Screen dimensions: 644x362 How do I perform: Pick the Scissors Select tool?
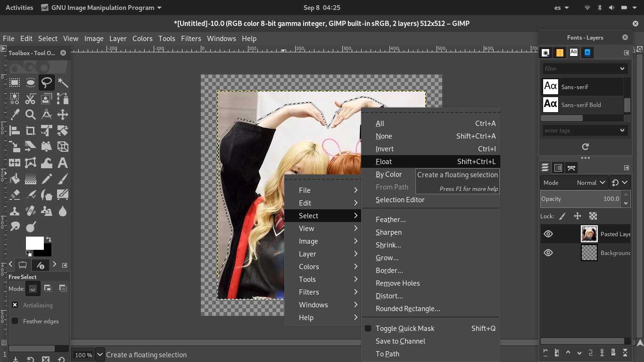pyautogui.click(x=31, y=99)
